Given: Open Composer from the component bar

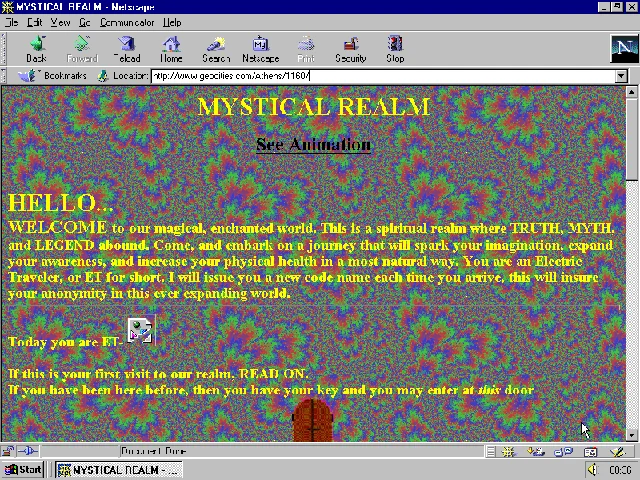Looking at the screenshot, I should [x=618, y=451].
